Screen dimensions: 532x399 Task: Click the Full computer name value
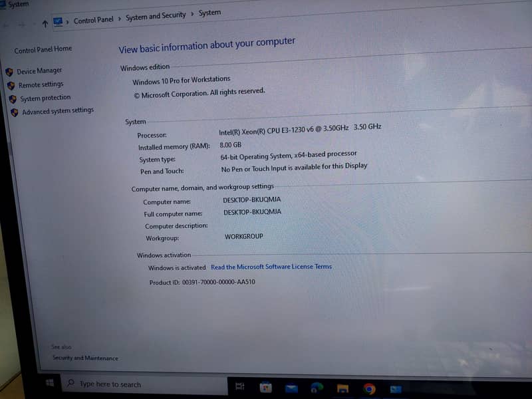(x=253, y=212)
